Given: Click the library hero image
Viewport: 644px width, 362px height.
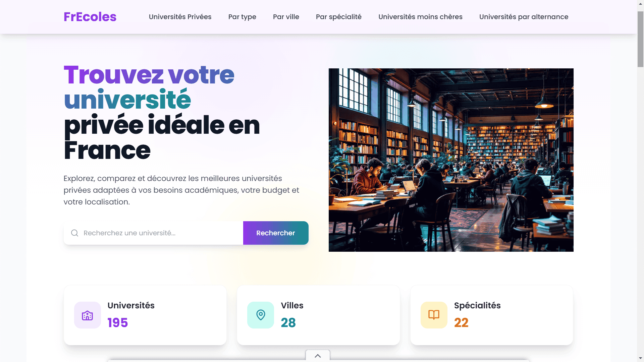Looking at the screenshot, I should [x=451, y=160].
